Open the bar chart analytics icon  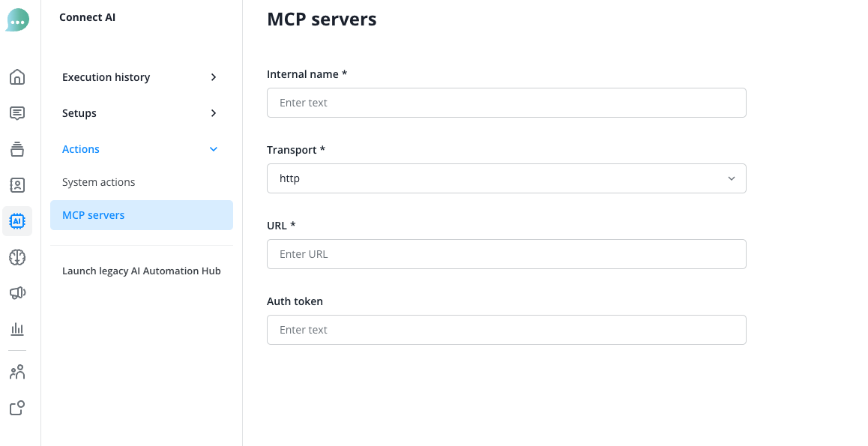click(x=17, y=329)
